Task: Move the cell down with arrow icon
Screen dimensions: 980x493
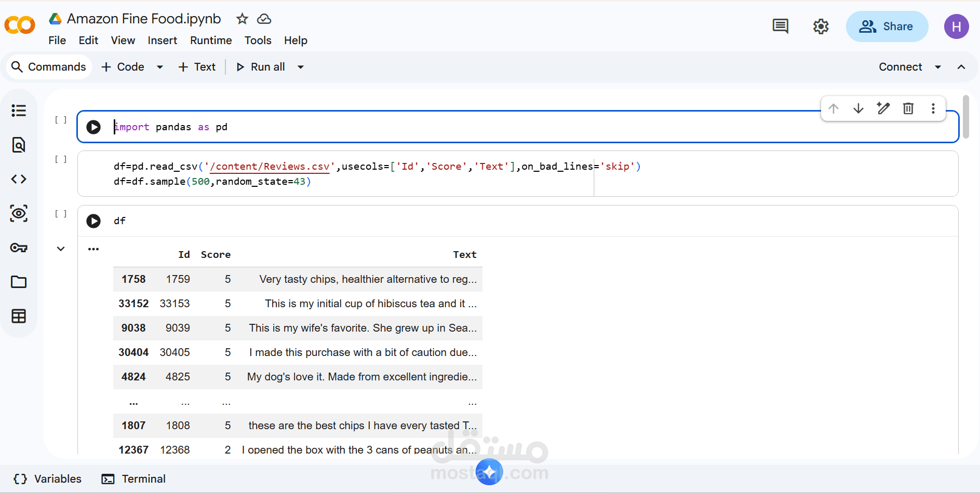Action: pyautogui.click(x=858, y=108)
